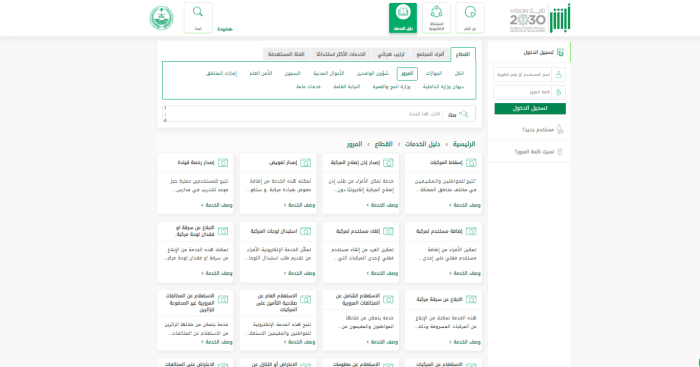Open وصف الخدمة for الابلاغ عن سرقة مركبة
The height and width of the screenshot is (367, 700).
coord(465,342)
